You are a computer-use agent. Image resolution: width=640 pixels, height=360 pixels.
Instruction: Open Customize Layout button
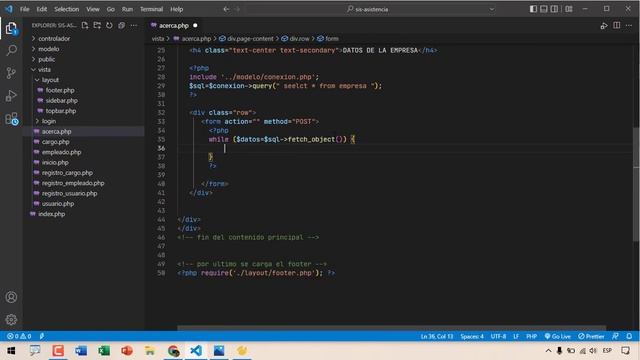click(x=569, y=9)
